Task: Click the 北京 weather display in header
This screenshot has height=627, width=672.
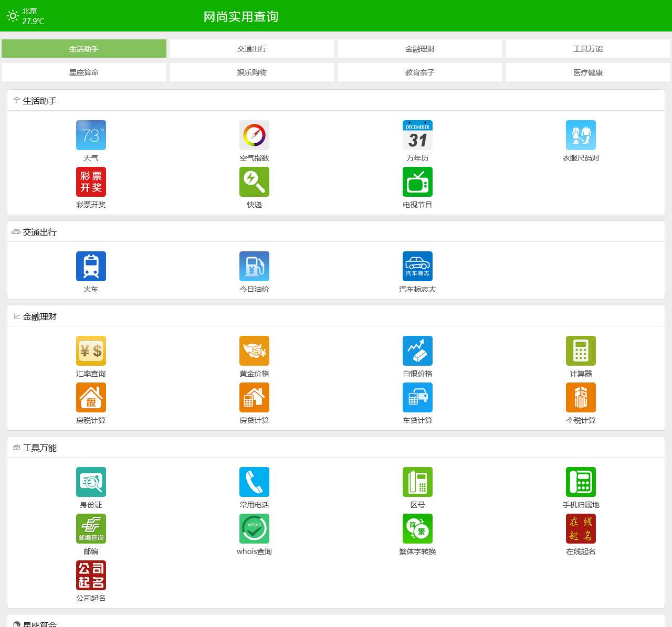Action: point(26,16)
